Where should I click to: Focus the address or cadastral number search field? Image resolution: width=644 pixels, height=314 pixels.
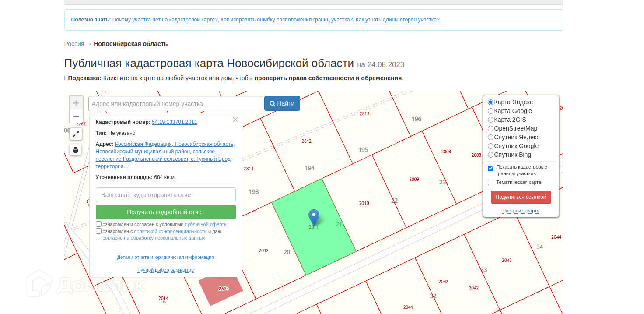176,104
